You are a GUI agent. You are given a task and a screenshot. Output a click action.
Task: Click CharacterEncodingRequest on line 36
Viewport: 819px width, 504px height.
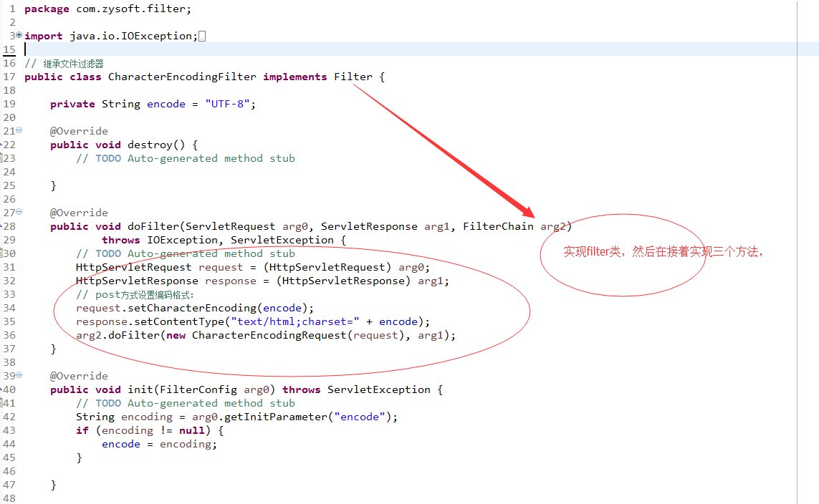269,335
